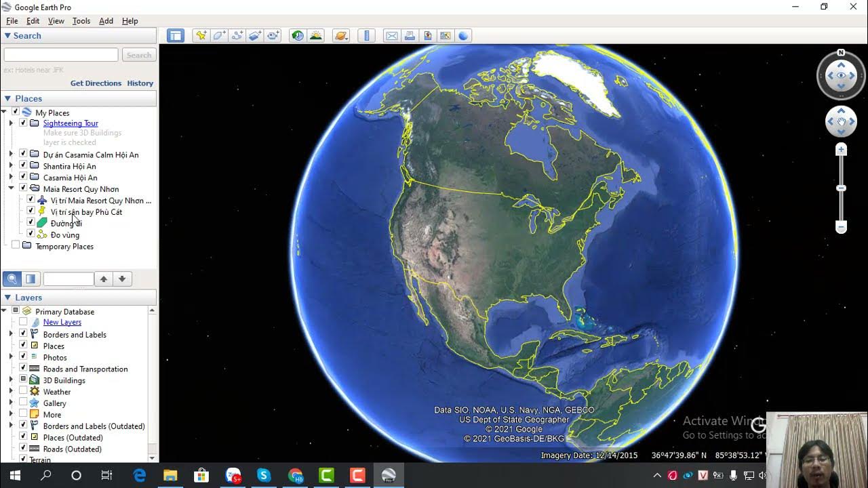Click the blue globe Sign in icon
This screenshot has height=488, width=868.
[x=464, y=36]
